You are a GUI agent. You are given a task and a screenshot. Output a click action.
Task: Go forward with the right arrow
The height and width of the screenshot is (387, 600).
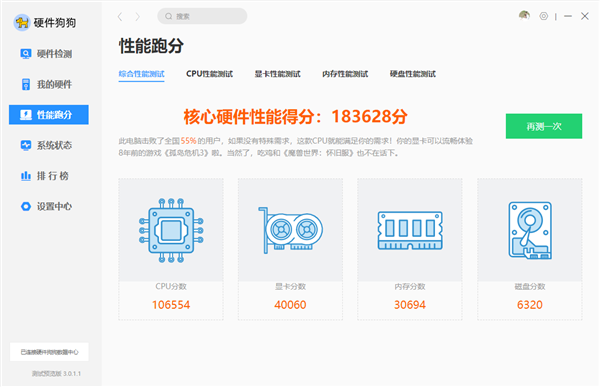pos(138,16)
